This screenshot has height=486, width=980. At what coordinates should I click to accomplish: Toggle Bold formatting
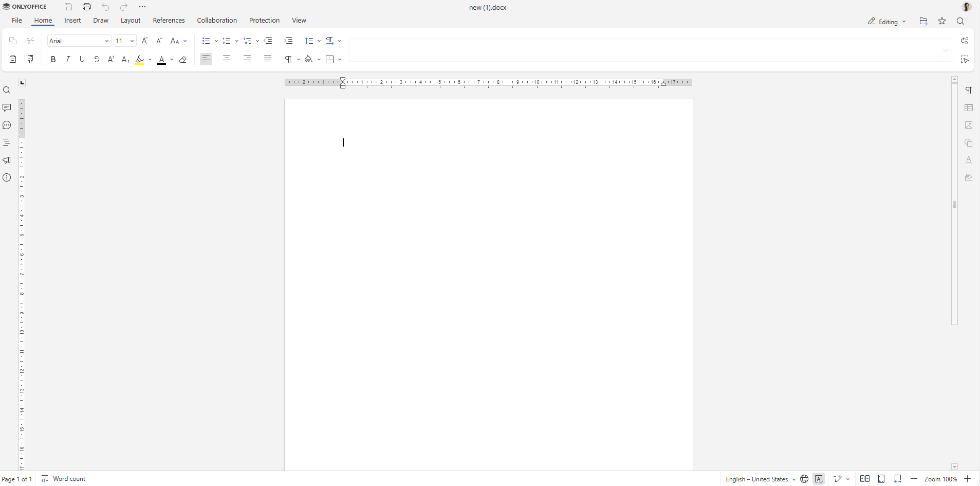coord(53,60)
